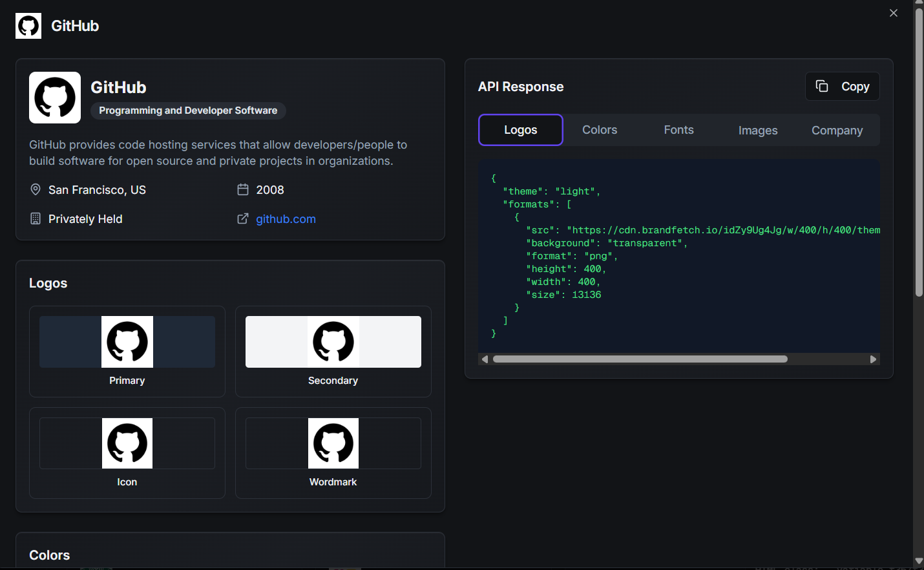
Task: Click the "Privately Held" text
Action: tap(85, 219)
